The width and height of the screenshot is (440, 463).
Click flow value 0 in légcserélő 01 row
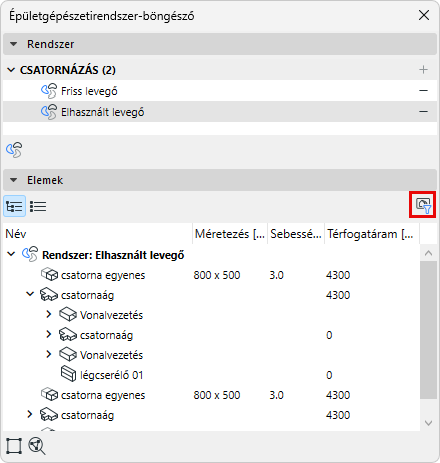tap(329, 375)
